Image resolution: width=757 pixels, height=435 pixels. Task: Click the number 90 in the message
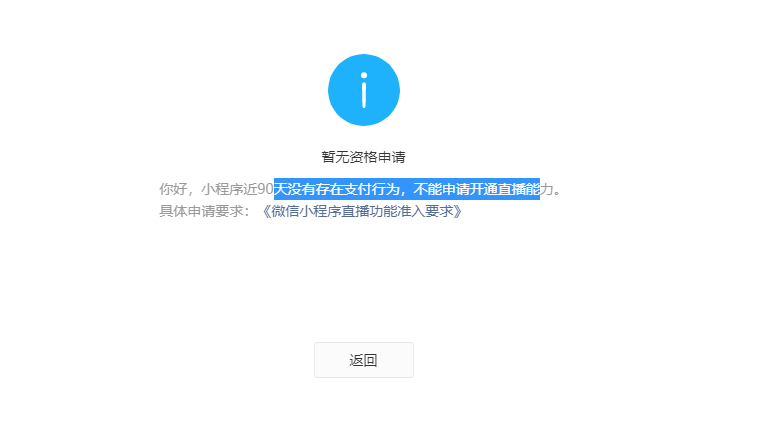[x=266, y=189]
